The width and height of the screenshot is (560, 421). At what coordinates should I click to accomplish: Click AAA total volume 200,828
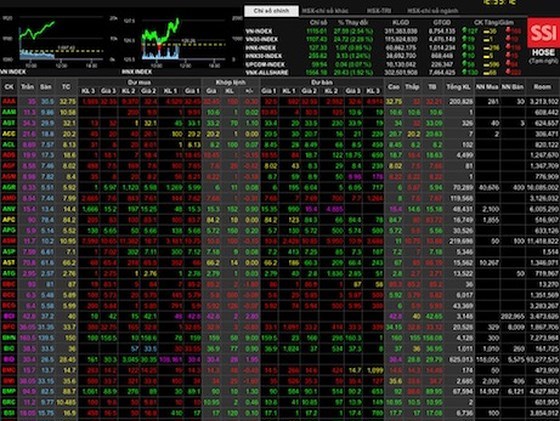pyautogui.click(x=461, y=102)
